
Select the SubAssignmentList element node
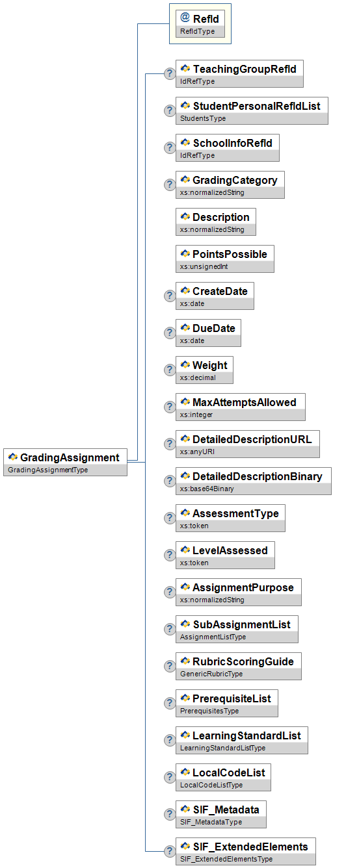tap(237, 629)
